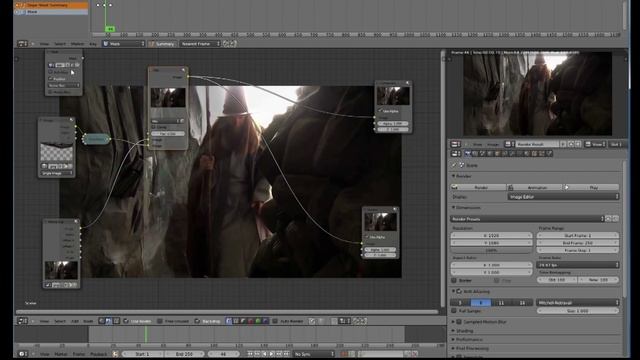Click the Render button in Properties panel
This screenshot has height=360, width=640.
point(479,187)
